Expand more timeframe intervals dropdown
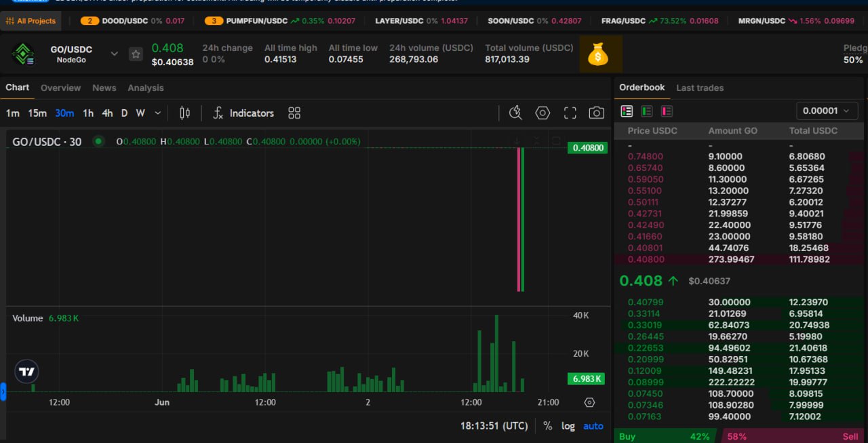This screenshot has width=868, height=443. (x=158, y=113)
